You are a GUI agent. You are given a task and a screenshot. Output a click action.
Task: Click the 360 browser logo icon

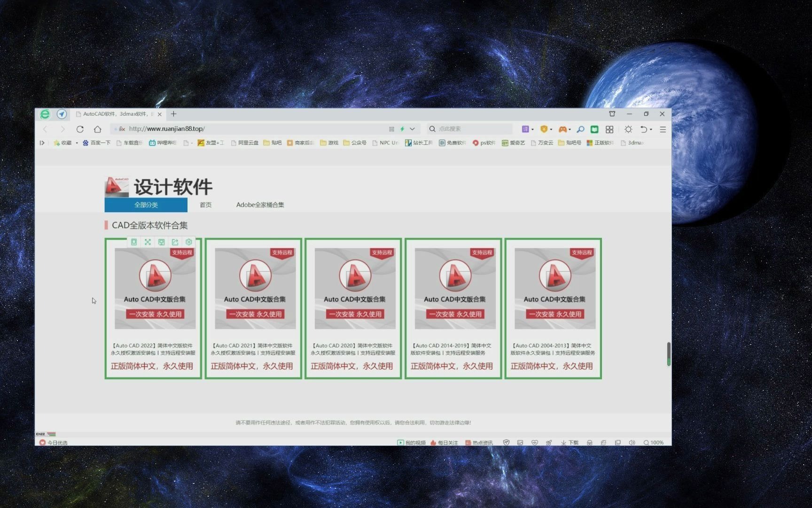tap(45, 114)
